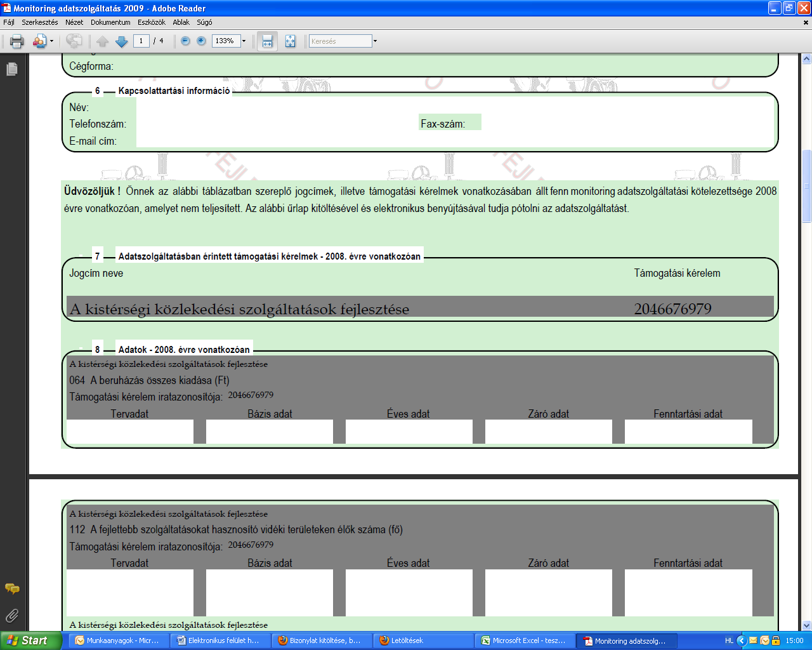Click Fenntartási adat field for item 112

(x=688, y=593)
